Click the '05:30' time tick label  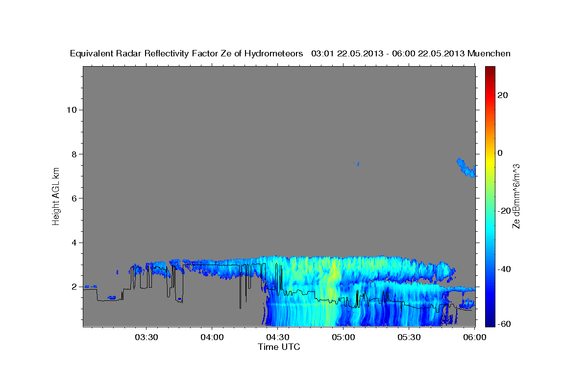(x=409, y=337)
